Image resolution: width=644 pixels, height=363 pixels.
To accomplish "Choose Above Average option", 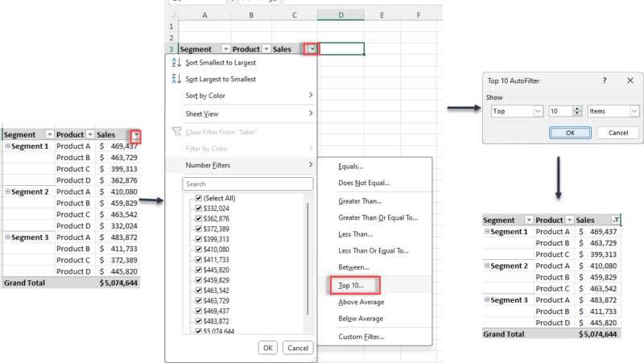I will coord(361,302).
